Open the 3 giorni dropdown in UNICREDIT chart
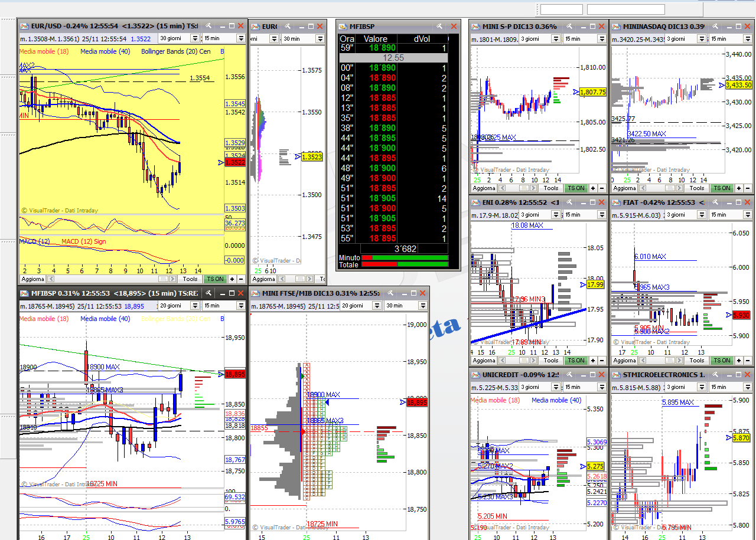 [x=540, y=387]
